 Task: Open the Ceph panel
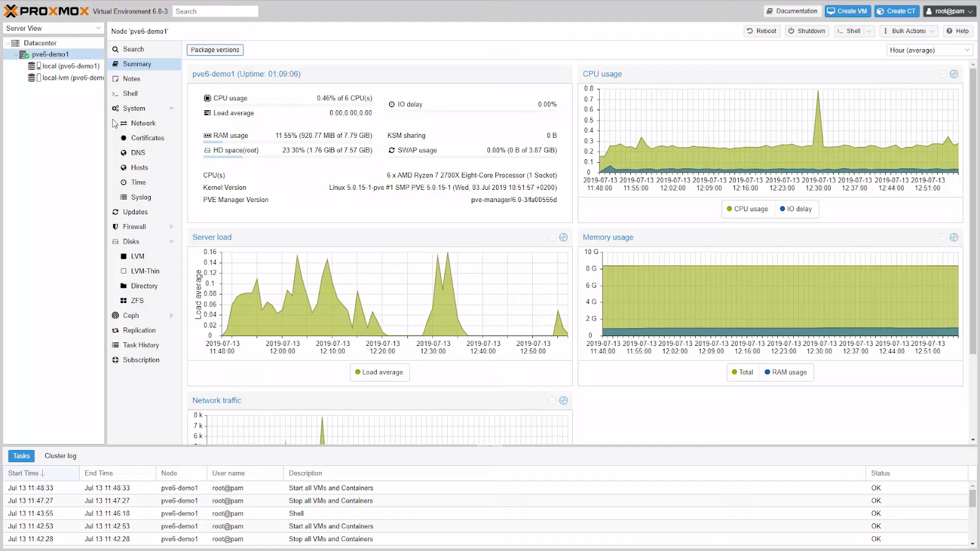(130, 315)
